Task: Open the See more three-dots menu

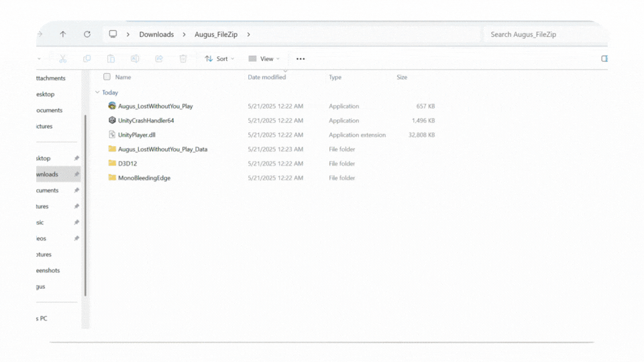Action: click(301, 59)
